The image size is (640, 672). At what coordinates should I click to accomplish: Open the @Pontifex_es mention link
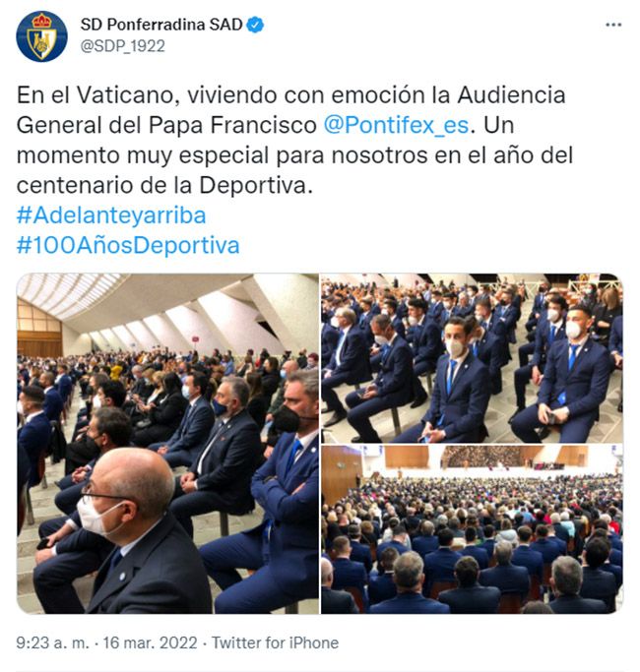396,125
